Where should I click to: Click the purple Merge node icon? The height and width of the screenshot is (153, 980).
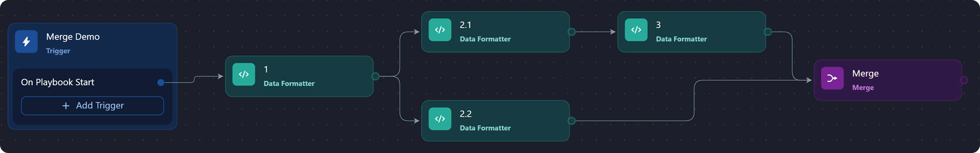point(832,79)
